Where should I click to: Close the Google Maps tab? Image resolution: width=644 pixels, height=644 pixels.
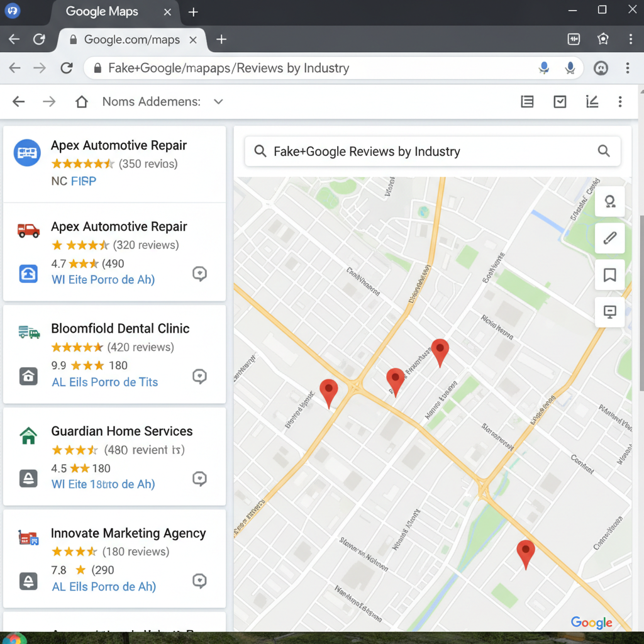tap(167, 13)
